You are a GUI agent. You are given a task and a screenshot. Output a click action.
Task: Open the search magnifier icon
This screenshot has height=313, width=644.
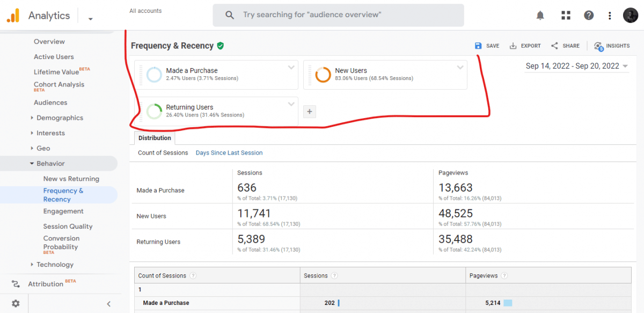tap(229, 15)
